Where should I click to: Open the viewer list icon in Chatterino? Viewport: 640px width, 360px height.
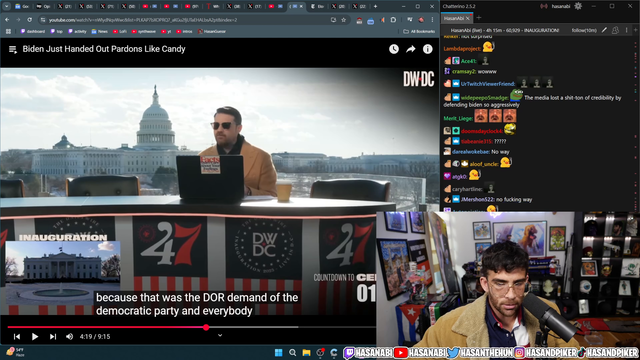click(615, 30)
